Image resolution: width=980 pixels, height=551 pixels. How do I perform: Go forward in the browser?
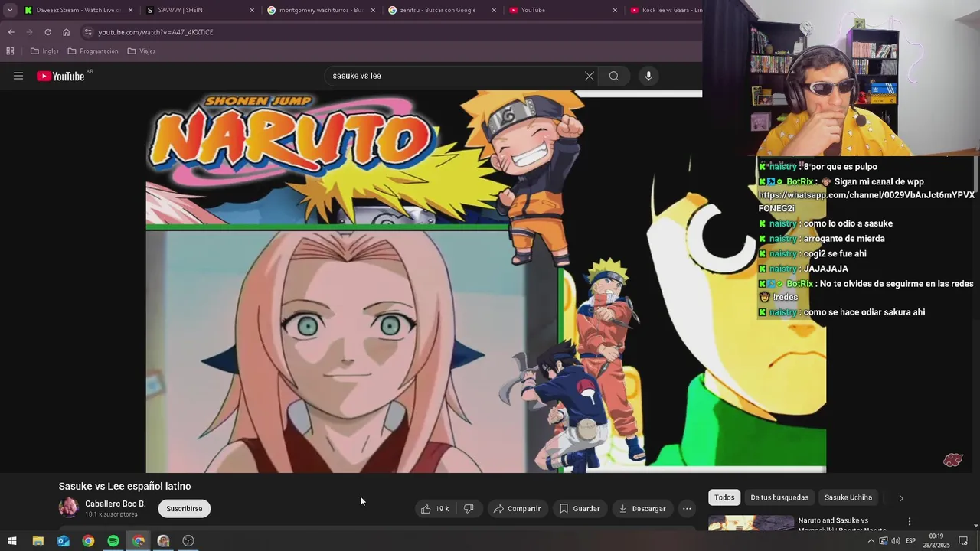29,32
